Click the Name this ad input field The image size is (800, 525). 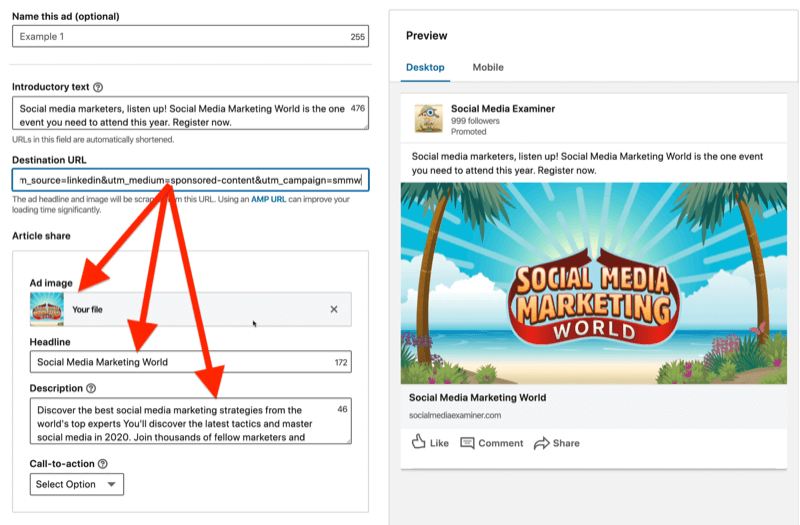[x=190, y=37]
